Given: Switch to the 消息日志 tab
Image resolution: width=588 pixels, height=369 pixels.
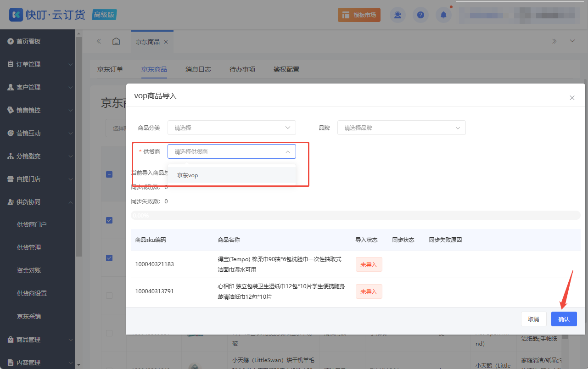Looking at the screenshot, I should [x=198, y=70].
